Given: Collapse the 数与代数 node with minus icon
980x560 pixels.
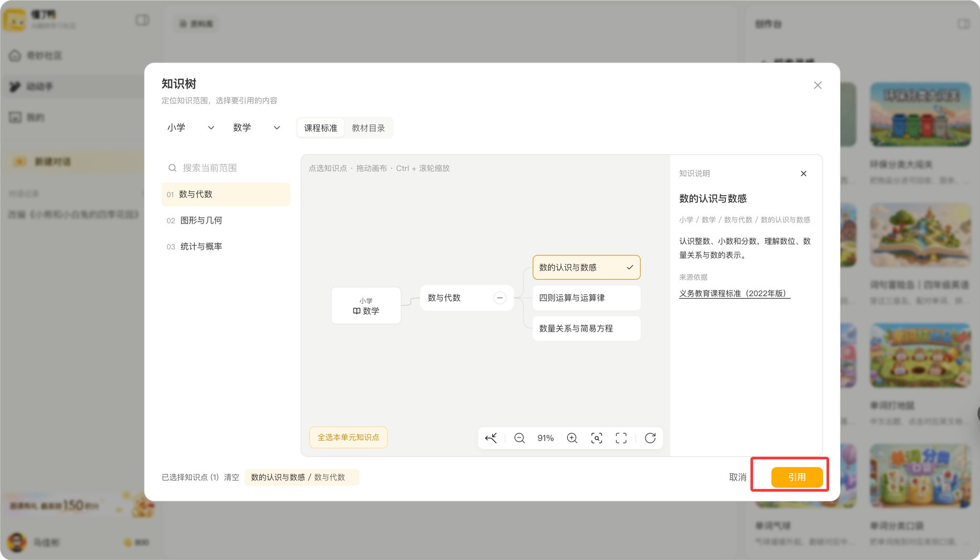Looking at the screenshot, I should [500, 298].
